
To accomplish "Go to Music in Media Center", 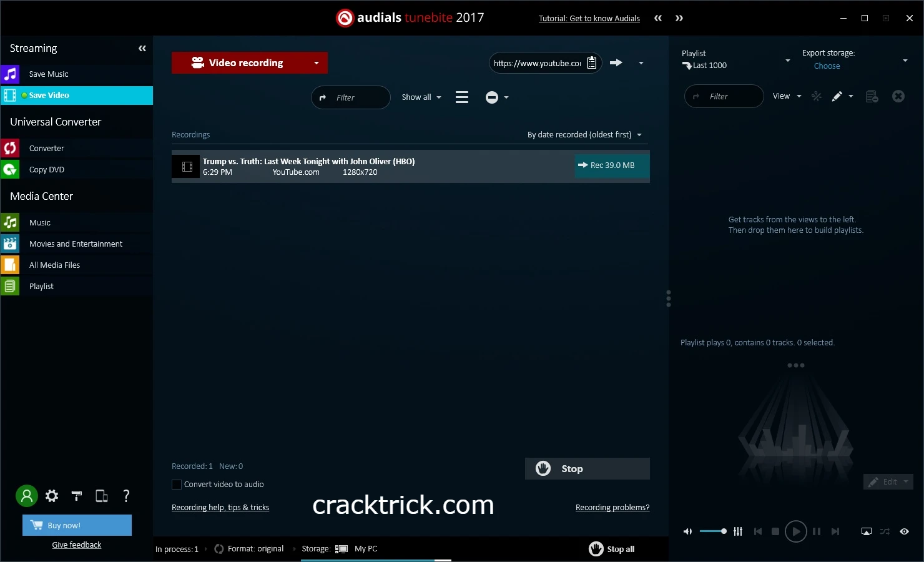I will coord(76,222).
